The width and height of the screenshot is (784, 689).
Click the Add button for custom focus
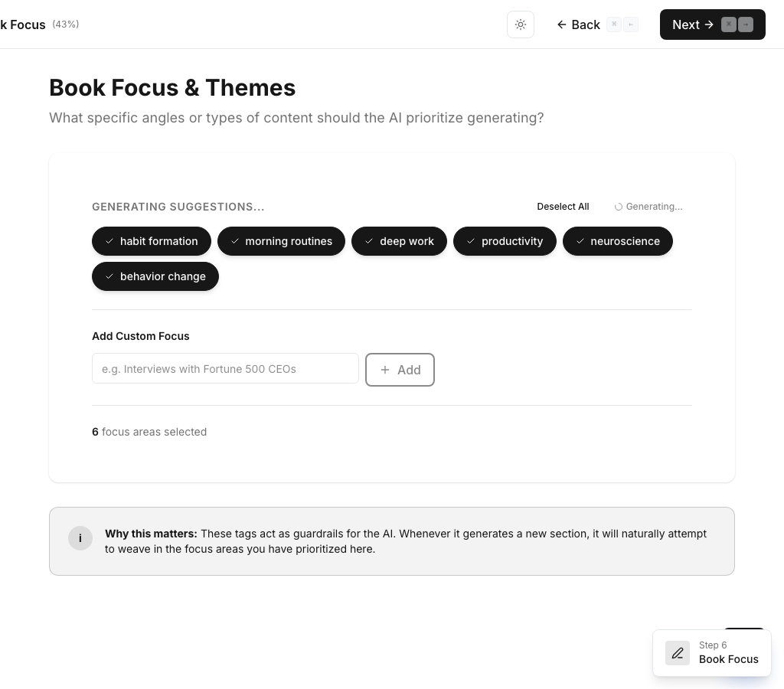click(x=400, y=370)
